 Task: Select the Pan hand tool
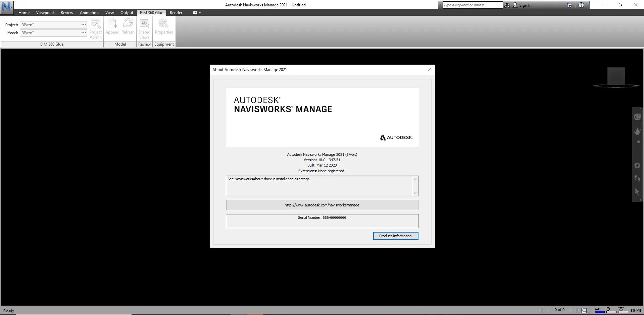(x=637, y=131)
